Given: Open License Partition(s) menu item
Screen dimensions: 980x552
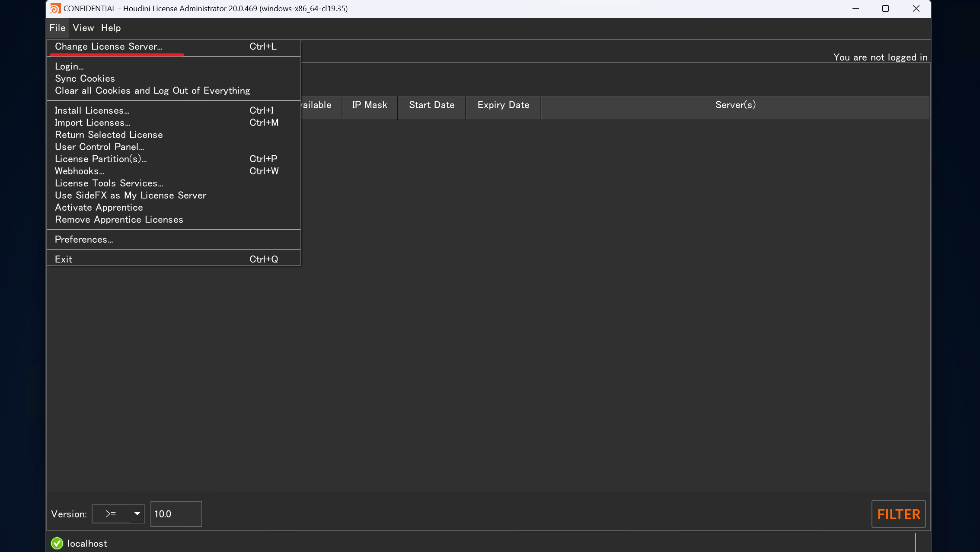Looking at the screenshot, I should click(101, 159).
